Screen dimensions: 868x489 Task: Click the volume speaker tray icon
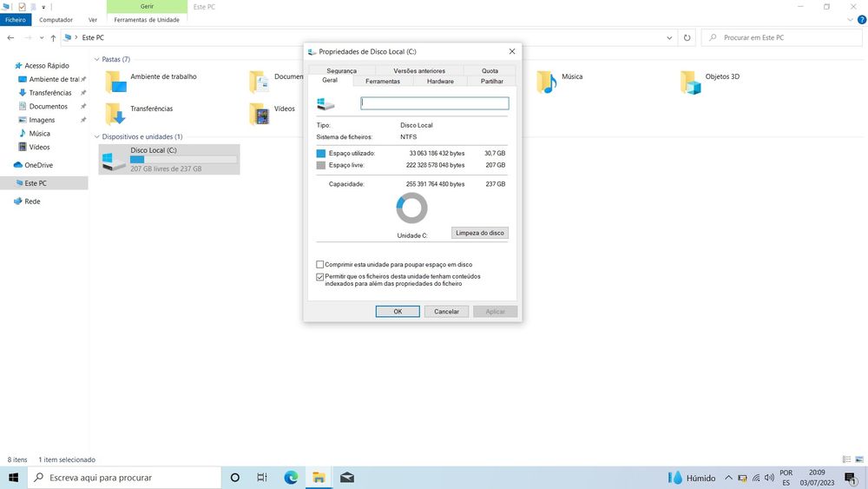[769, 478]
